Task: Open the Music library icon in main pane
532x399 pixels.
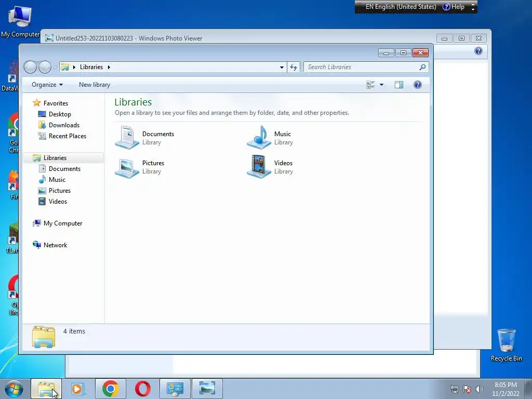Action: [259, 137]
